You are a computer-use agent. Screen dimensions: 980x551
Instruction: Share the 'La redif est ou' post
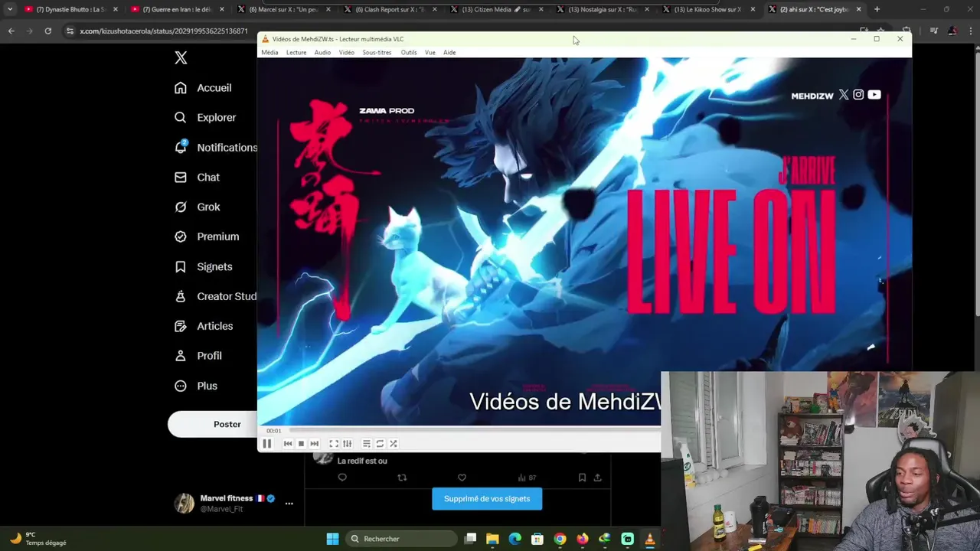[x=598, y=478]
